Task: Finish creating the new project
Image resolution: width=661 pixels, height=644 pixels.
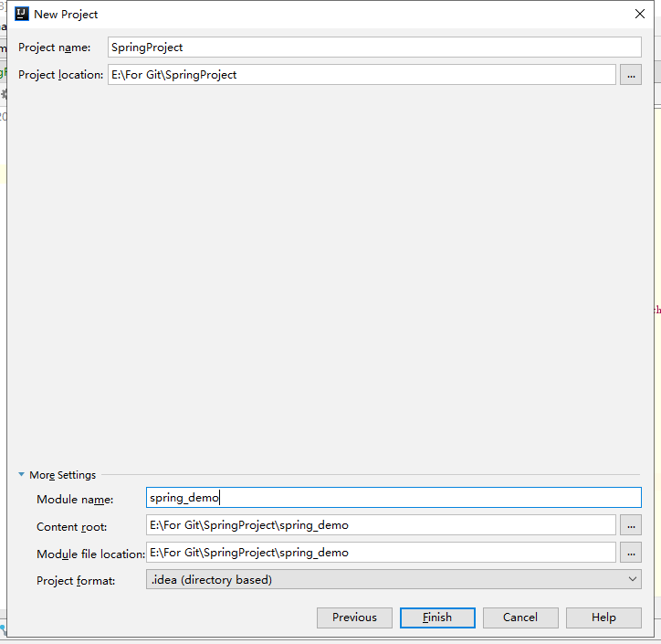Action: coord(437,618)
